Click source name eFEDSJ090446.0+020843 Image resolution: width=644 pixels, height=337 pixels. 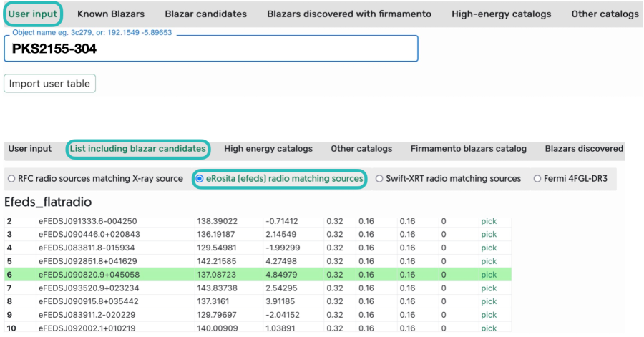tap(89, 235)
